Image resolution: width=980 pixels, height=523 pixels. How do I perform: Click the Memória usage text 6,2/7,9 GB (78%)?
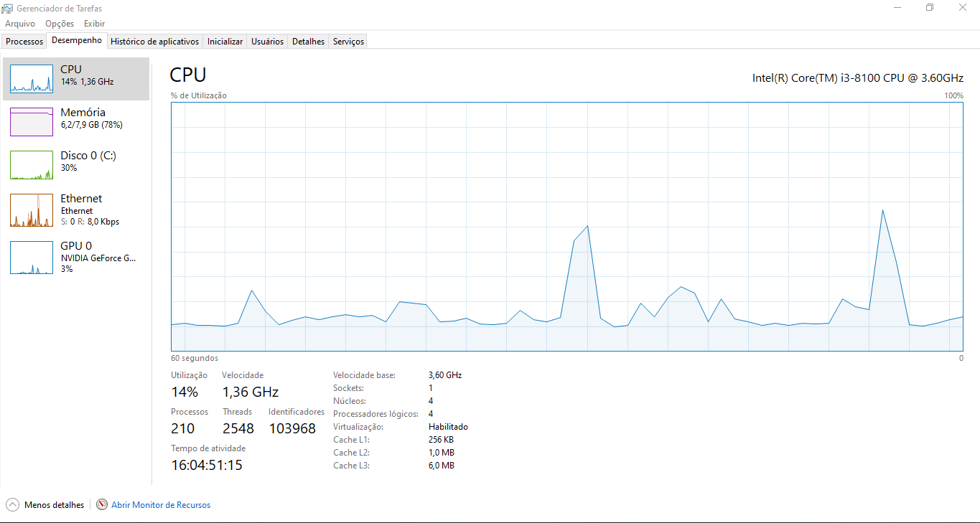pos(91,125)
